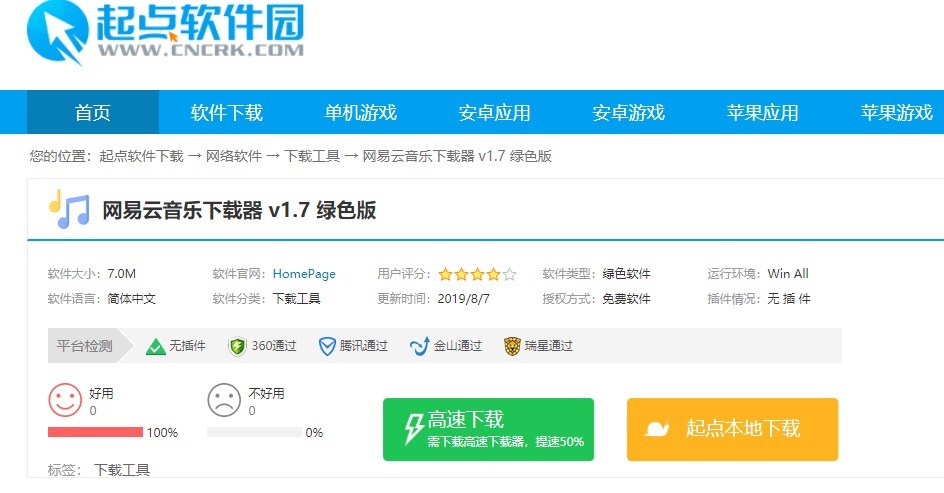The width and height of the screenshot is (944, 493).
Task: Click the user rating stars
Action: (x=477, y=274)
